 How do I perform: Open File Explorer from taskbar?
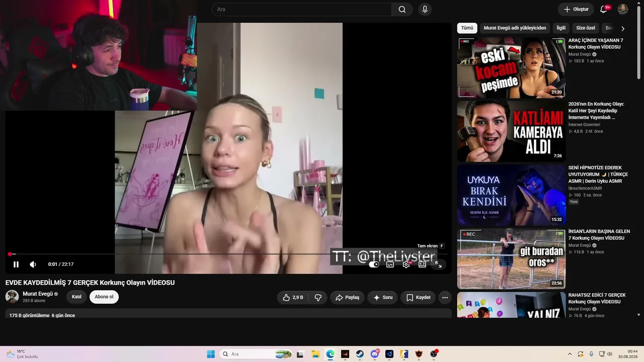coord(315,354)
